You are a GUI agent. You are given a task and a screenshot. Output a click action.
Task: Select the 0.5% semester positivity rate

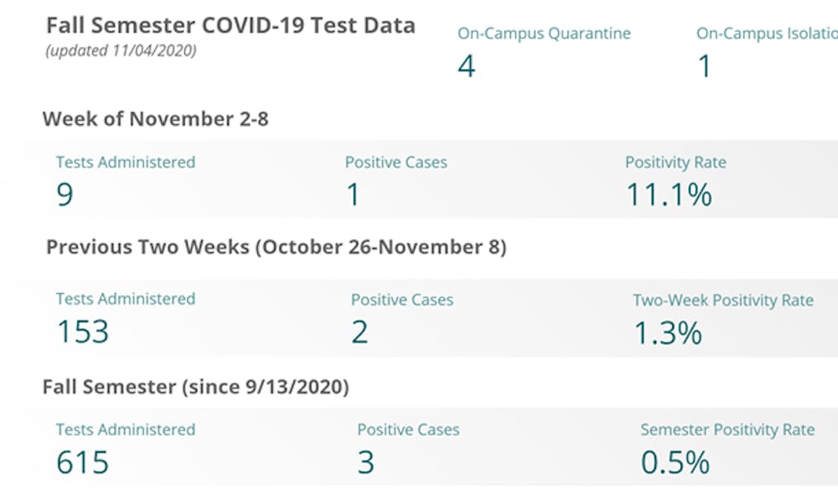click(675, 463)
